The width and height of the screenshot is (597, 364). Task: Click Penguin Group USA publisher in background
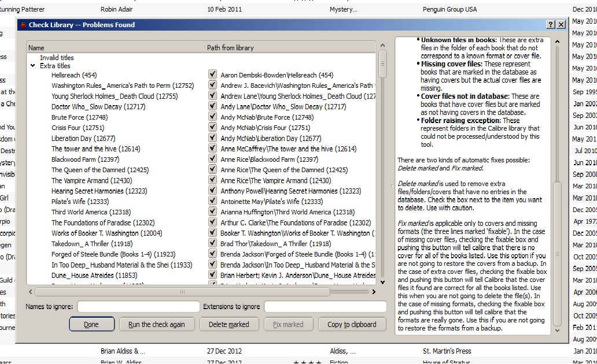pyautogui.click(x=449, y=9)
